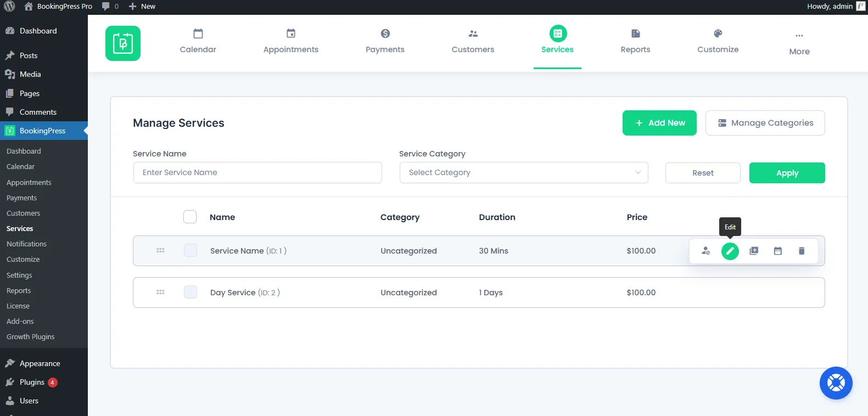Click the Day Service (ID: 2) text
868x416 pixels.
click(245, 293)
